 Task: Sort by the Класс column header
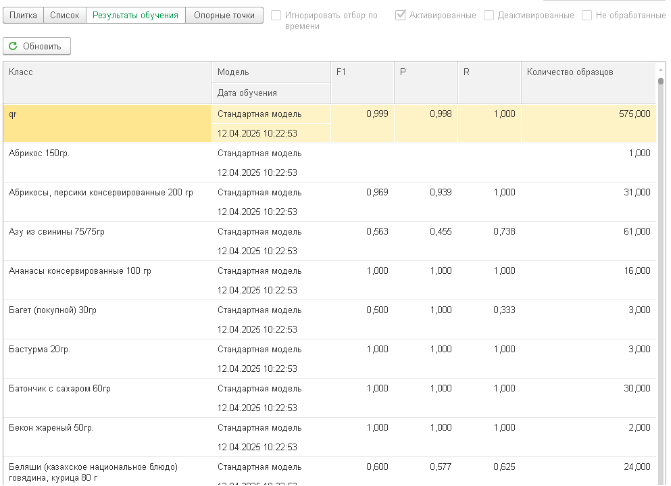(108, 73)
